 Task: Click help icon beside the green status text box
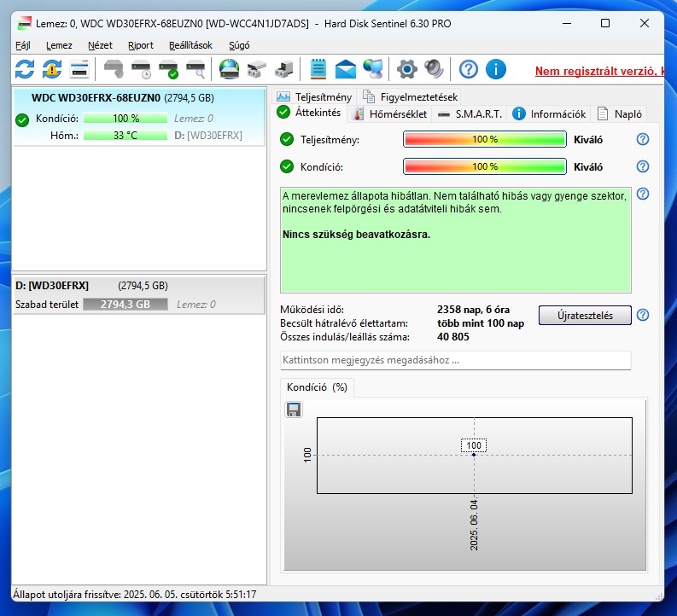tap(643, 194)
